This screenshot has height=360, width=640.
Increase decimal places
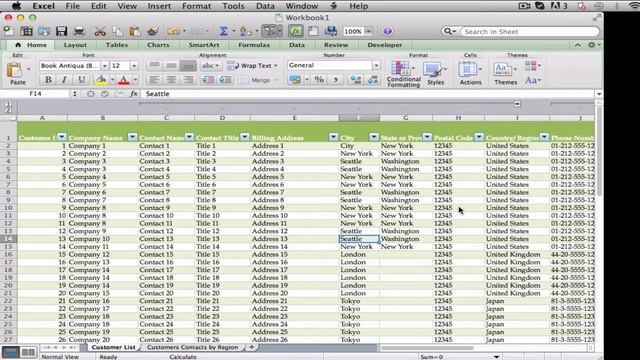(356, 80)
